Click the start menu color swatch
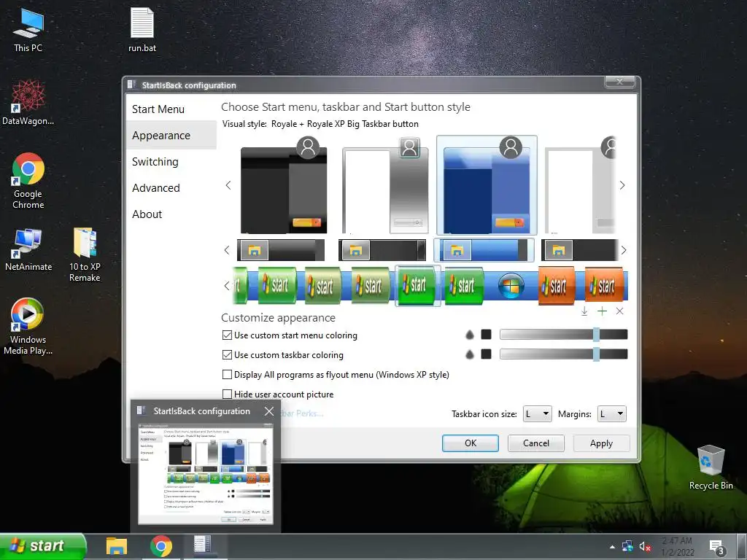This screenshot has width=747, height=560. coord(486,335)
